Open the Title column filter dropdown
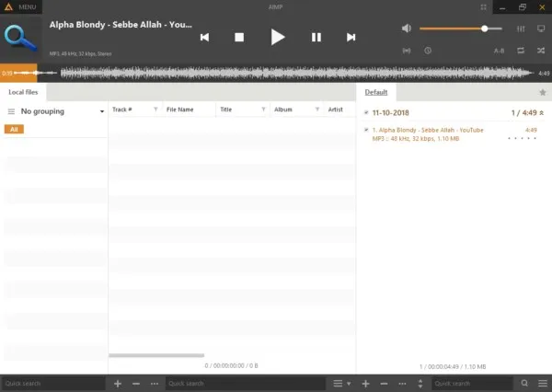 (x=264, y=110)
